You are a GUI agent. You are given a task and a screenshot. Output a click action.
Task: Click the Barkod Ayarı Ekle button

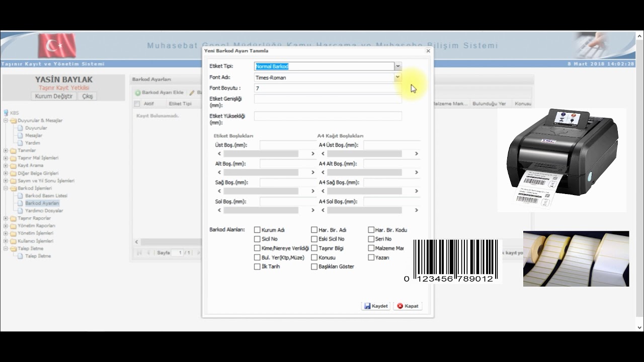point(159,93)
